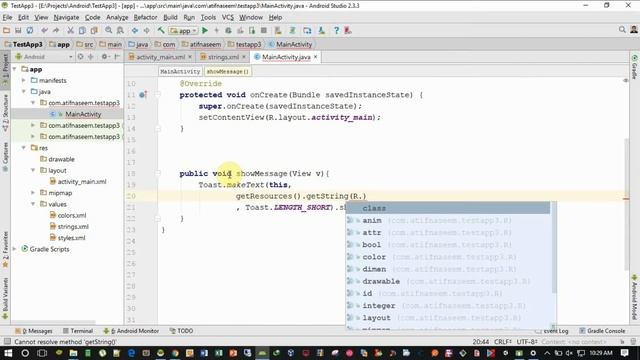
Task: Click the Redo arrow icon
Action: pos(56,31)
